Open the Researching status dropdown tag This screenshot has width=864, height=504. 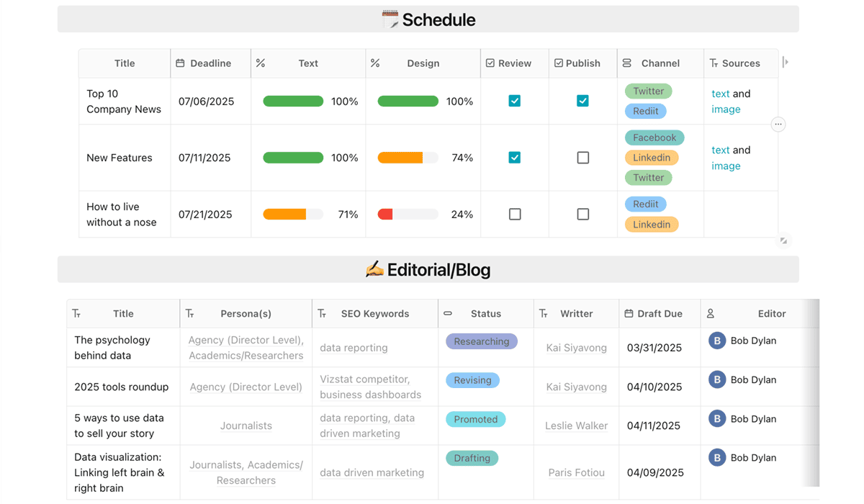click(x=481, y=341)
